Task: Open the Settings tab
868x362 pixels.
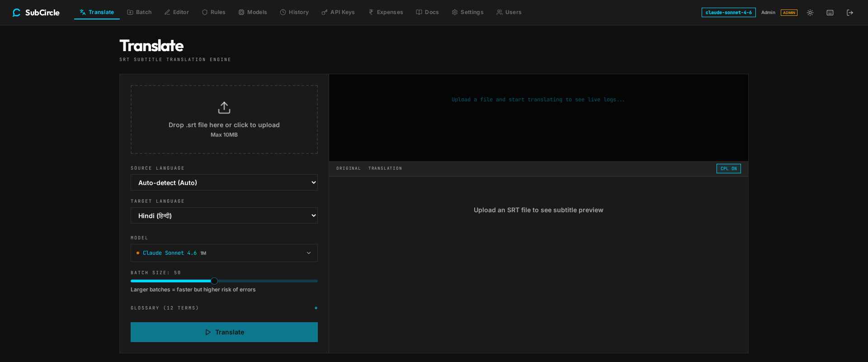Action: click(x=467, y=12)
